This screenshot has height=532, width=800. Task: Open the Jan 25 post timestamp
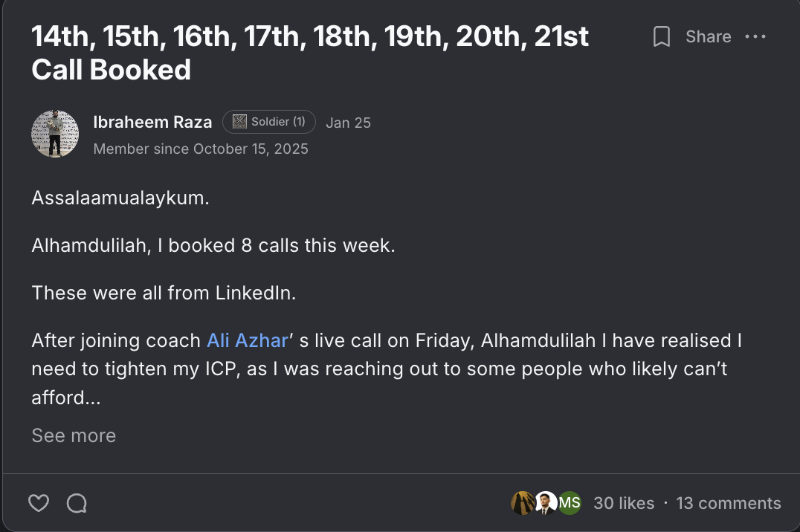point(349,123)
